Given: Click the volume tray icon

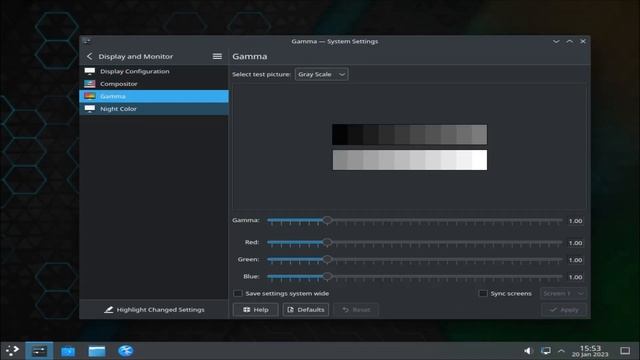Looking at the screenshot, I should (528, 351).
